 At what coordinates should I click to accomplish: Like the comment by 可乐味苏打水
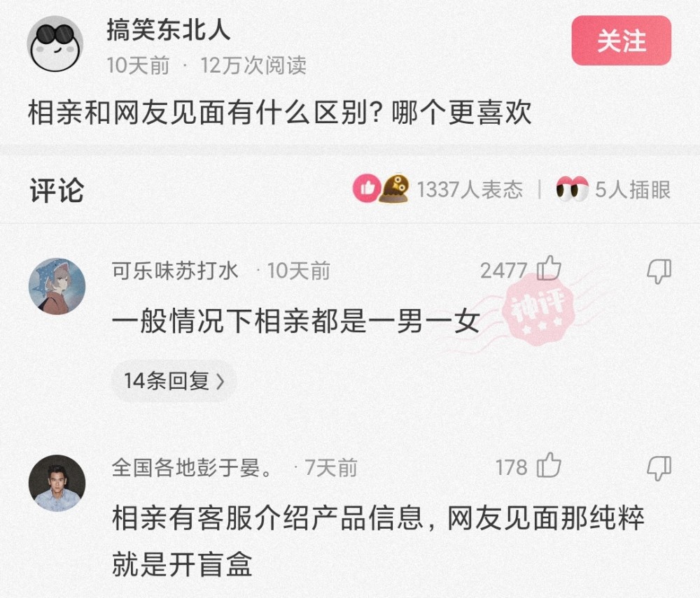549,269
